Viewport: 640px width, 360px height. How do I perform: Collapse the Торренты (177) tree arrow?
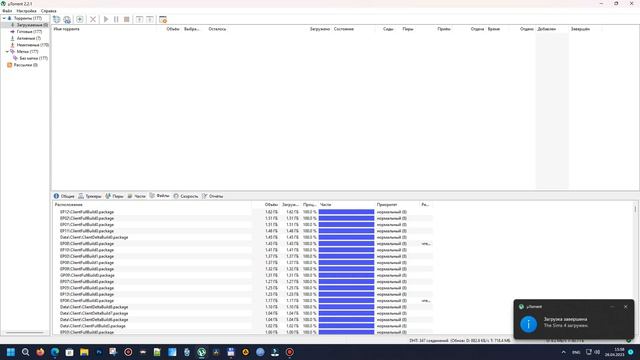click(x=4, y=18)
